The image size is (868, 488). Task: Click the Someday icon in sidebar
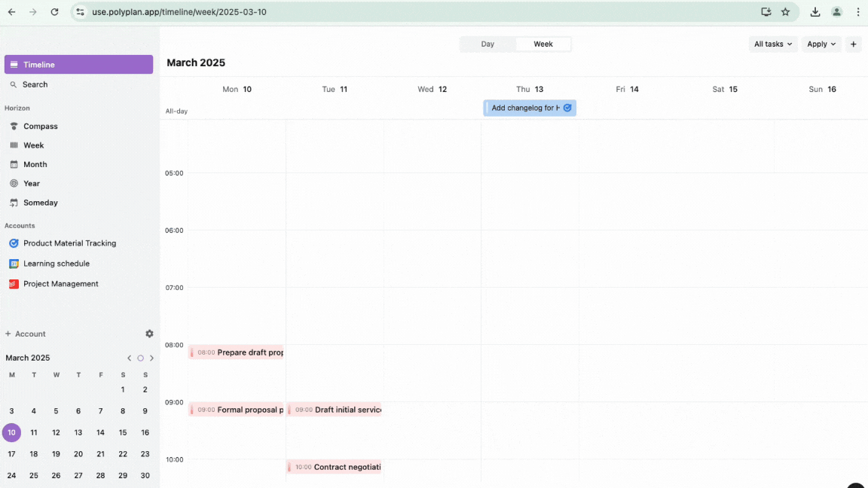click(14, 203)
